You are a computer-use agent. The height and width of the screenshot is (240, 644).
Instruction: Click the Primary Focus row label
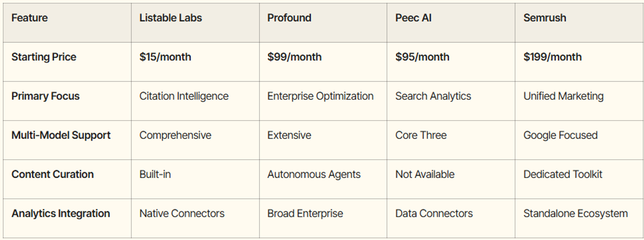click(x=45, y=96)
